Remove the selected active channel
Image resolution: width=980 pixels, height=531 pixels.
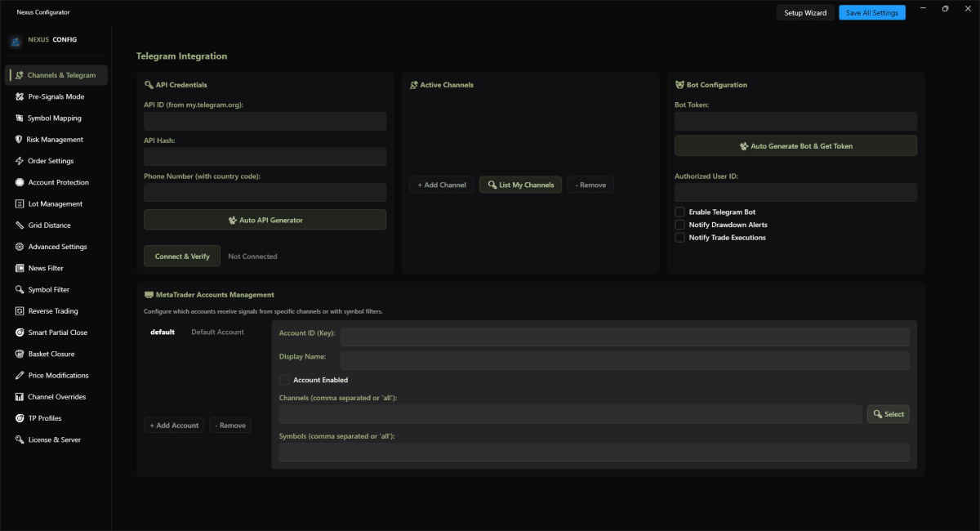(590, 185)
